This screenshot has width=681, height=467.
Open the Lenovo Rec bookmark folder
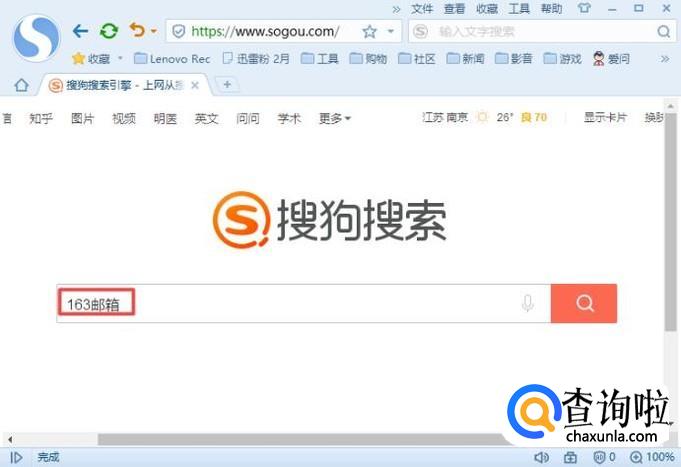pyautogui.click(x=172, y=59)
